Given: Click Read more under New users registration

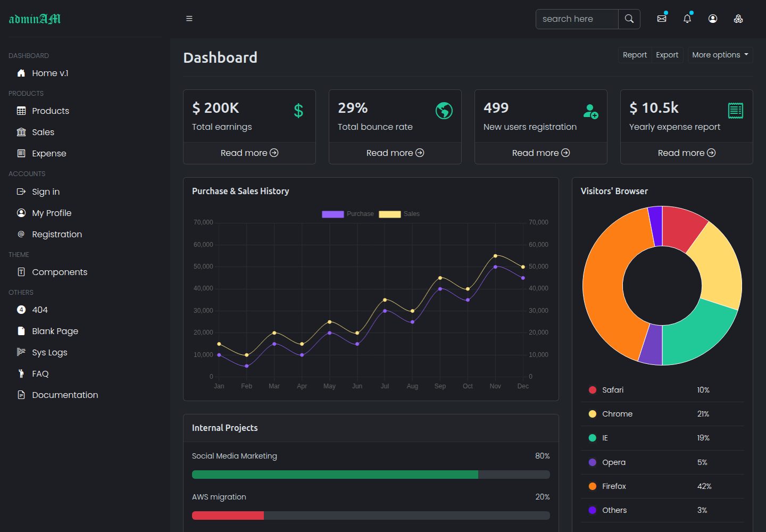Looking at the screenshot, I should [x=541, y=153].
